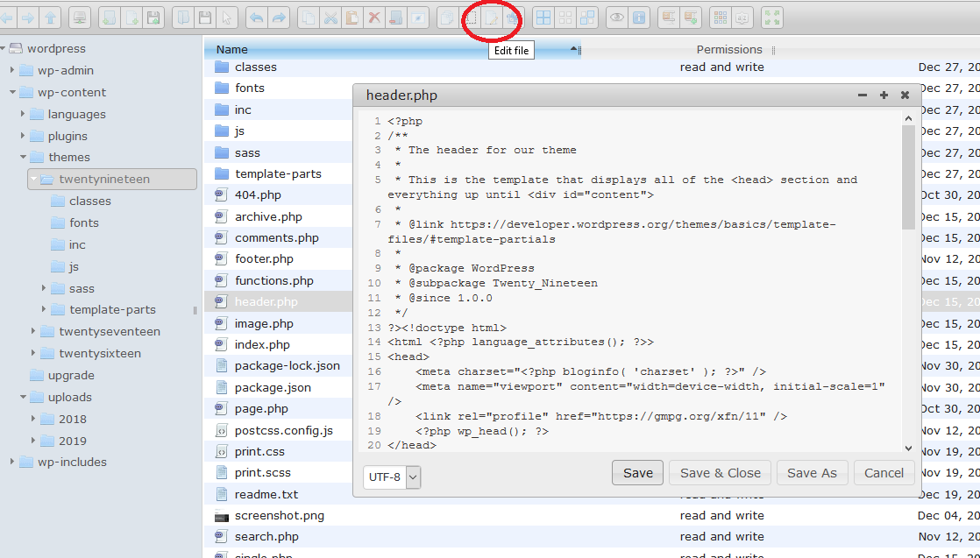980x558 pixels.
Task: Click the download floppy disk icon
Action: pyautogui.click(x=205, y=18)
